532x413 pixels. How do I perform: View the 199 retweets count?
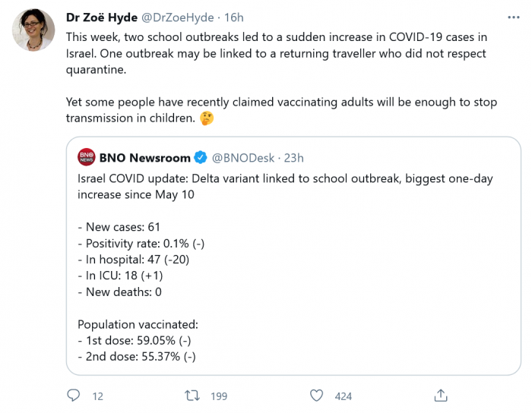(220, 396)
